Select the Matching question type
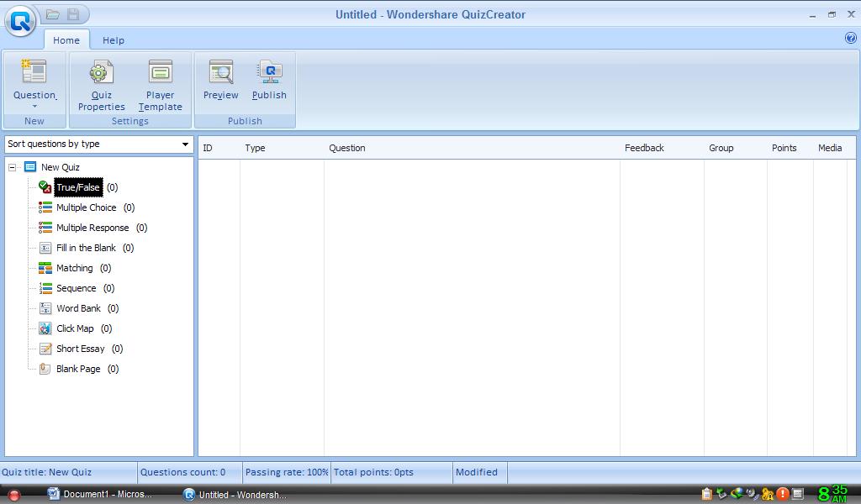 (75, 268)
